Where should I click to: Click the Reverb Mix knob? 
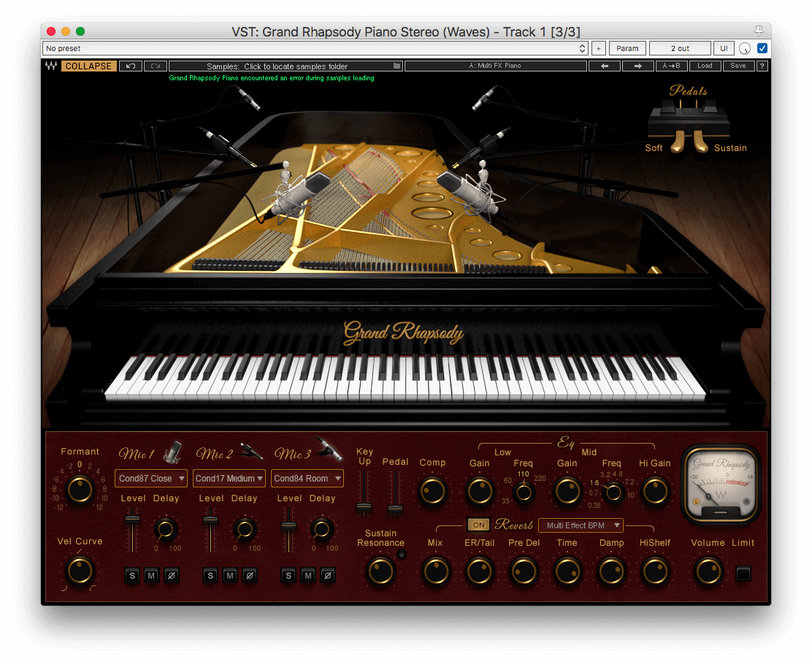point(435,571)
